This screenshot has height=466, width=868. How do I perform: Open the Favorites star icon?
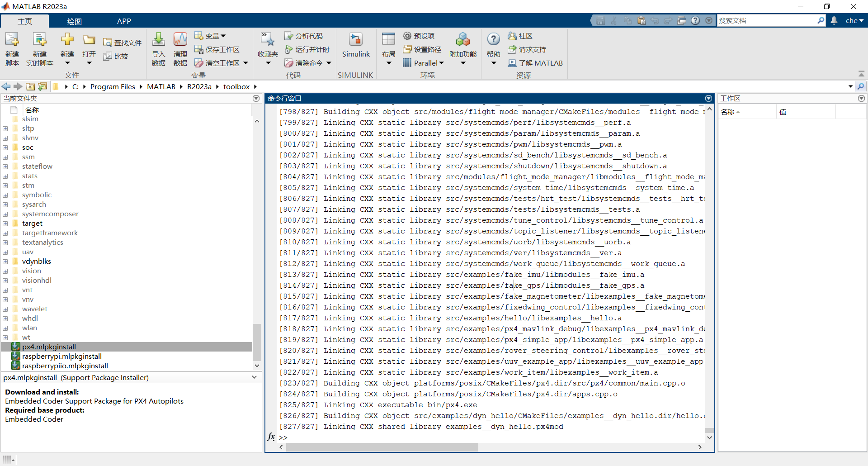point(268,40)
